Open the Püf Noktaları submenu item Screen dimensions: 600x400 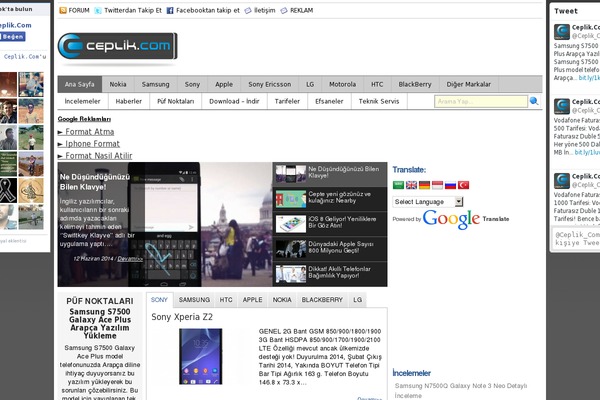click(176, 101)
